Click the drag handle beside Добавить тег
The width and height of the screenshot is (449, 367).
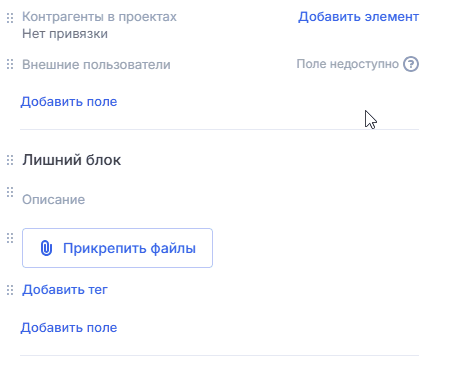tap(10, 290)
